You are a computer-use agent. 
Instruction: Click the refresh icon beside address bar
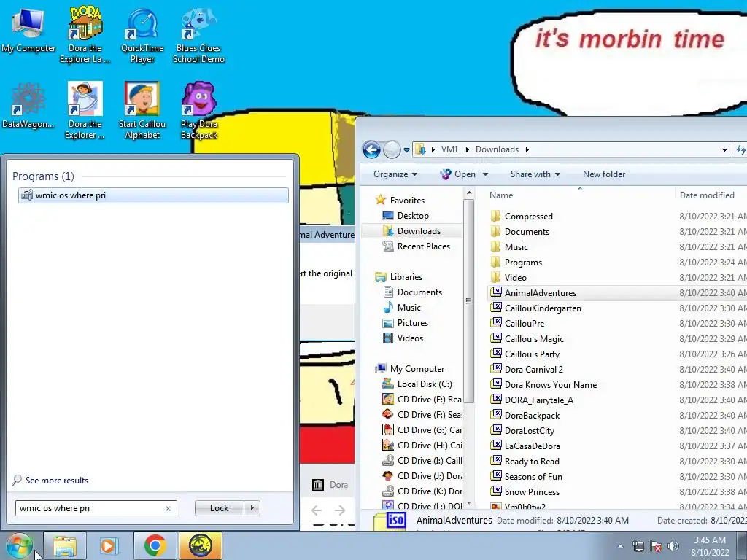[741, 149]
